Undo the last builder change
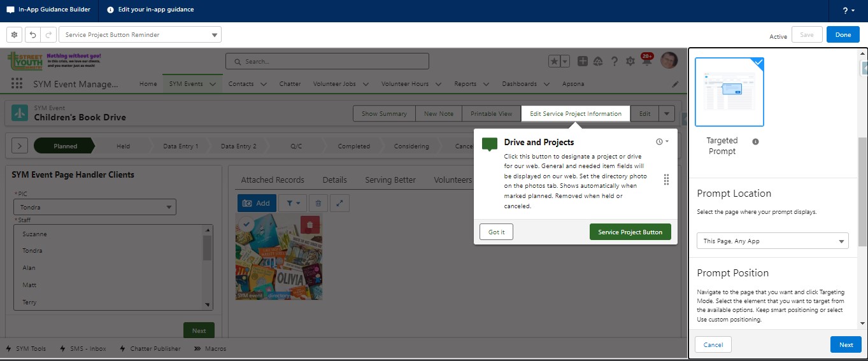The image size is (868, 361). pos(32,34)
